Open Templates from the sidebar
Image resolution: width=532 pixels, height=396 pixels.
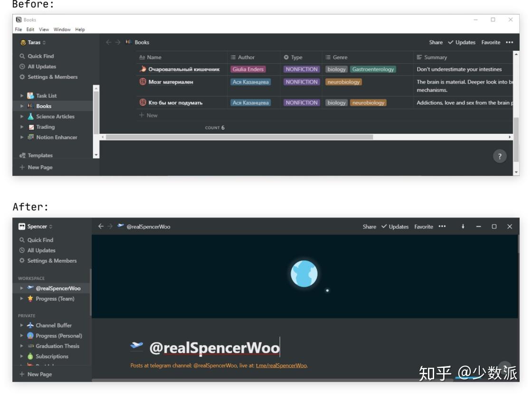(x=40, y=155)
